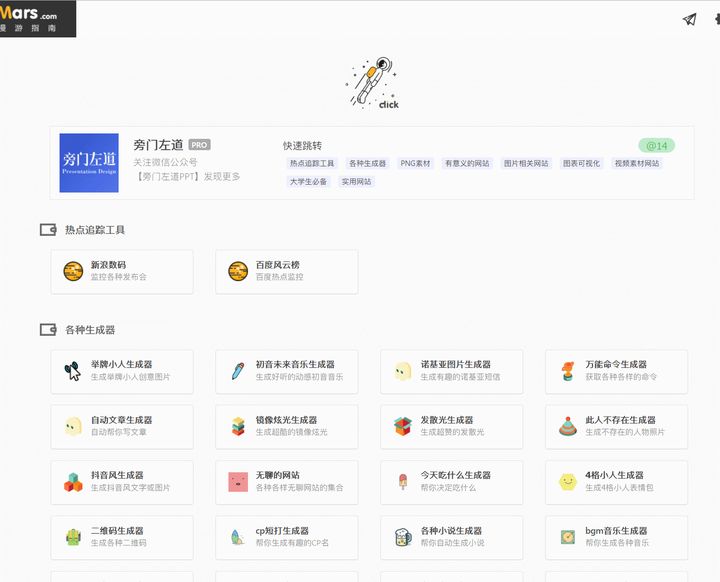Open 4格小人生成器 title
The image size is (720, 582).
(x=614, y=475)
